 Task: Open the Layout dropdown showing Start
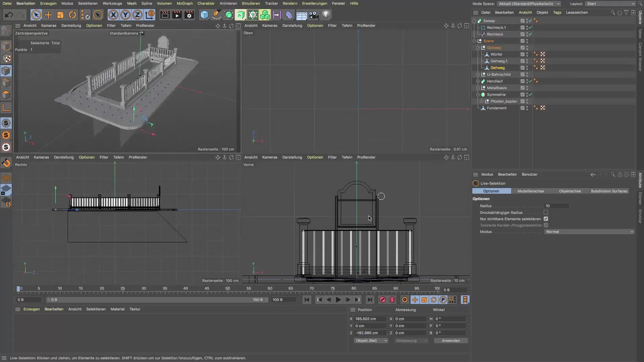(x=610, y=4)
